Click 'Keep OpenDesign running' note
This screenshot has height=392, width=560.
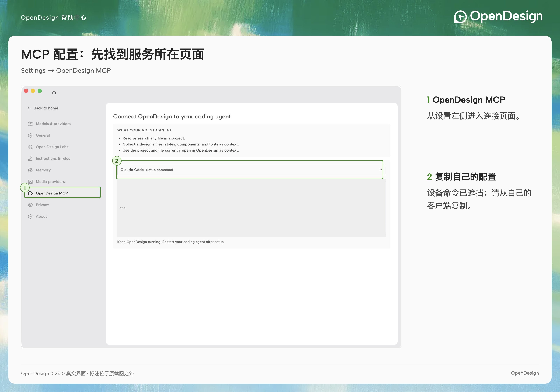coord(171,242)
